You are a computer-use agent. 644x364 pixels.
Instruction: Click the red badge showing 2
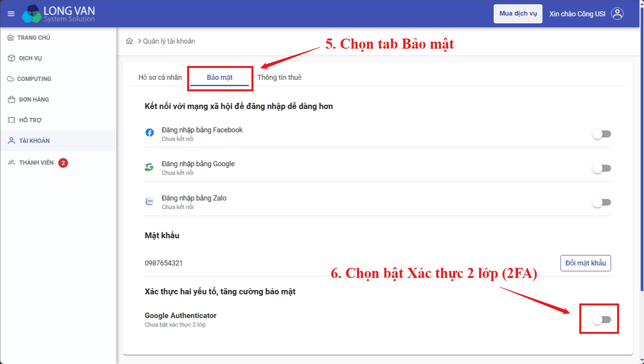63,163
